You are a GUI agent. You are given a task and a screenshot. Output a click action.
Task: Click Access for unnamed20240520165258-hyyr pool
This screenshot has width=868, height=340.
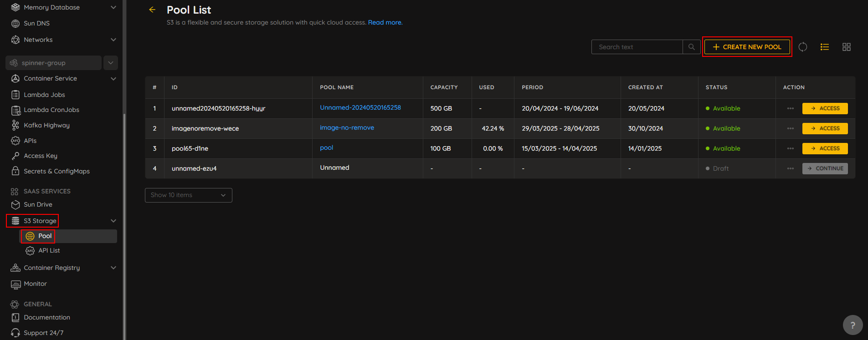(825, 108)
